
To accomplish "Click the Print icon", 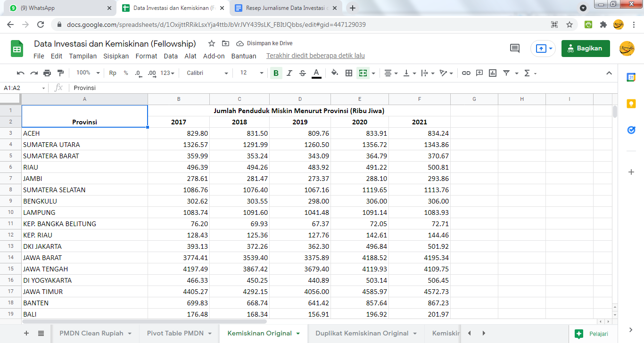I will pyautogui.click(x=47, y=73).
